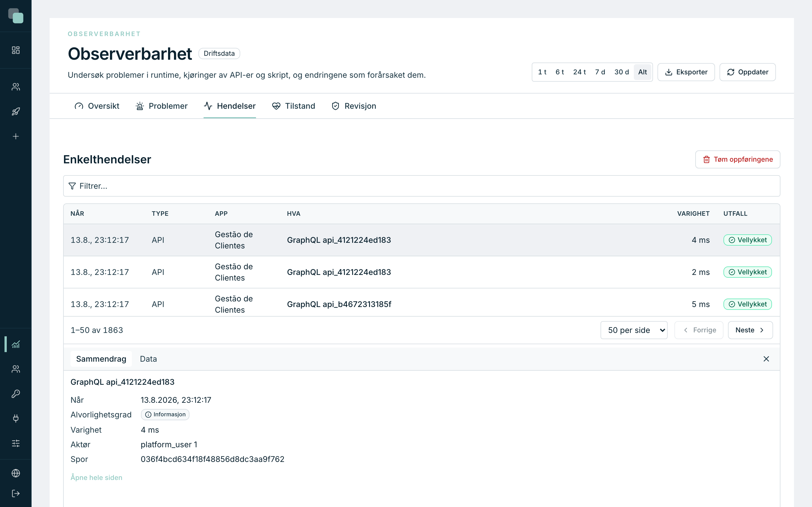Image resolution: width=812 pixels, height=507 pixels.
Task: Click the log out icon
Action: point(16,493)
